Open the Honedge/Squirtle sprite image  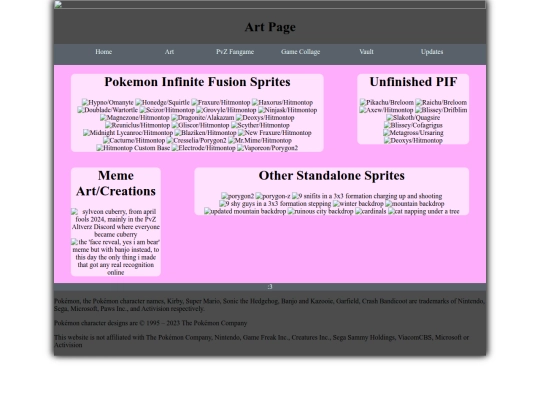pyautogui.click(x=163, y=102)
